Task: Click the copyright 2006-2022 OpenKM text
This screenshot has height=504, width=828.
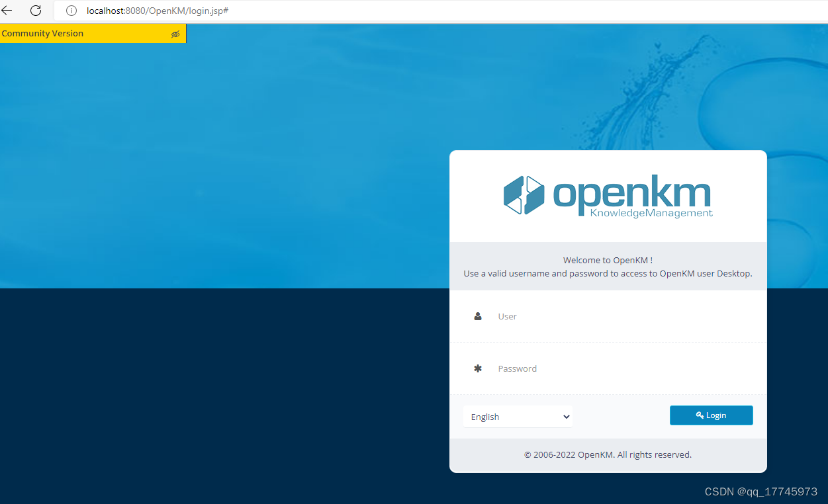Action: coord(608,454)
